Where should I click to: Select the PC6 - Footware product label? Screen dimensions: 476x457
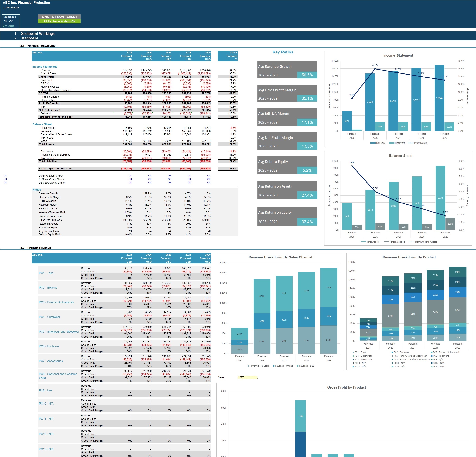click(49, 346)
